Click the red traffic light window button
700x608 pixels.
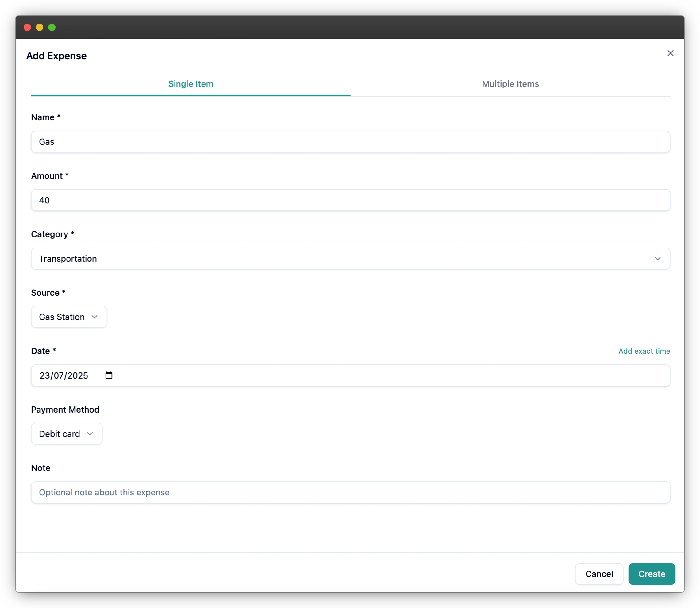27,28
